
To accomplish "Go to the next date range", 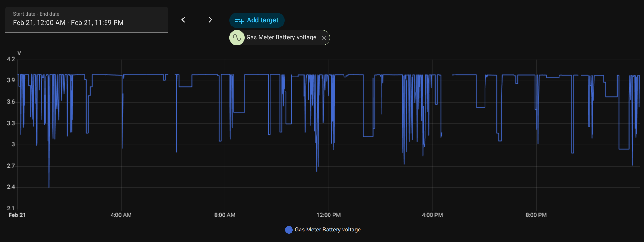I will click(210, 20).
